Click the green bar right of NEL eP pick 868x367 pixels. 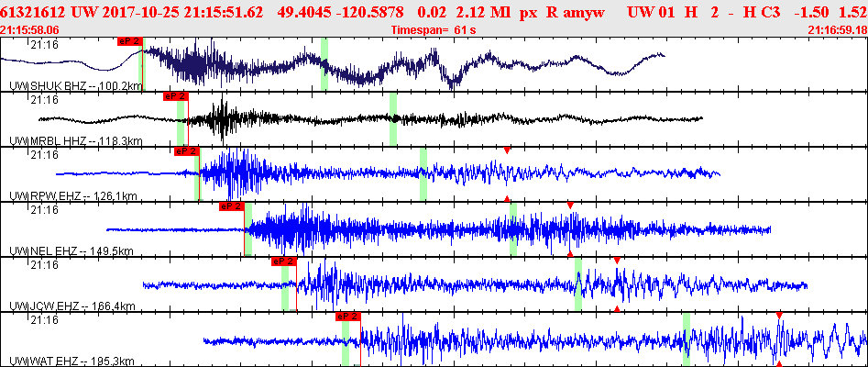click(248, 229)
